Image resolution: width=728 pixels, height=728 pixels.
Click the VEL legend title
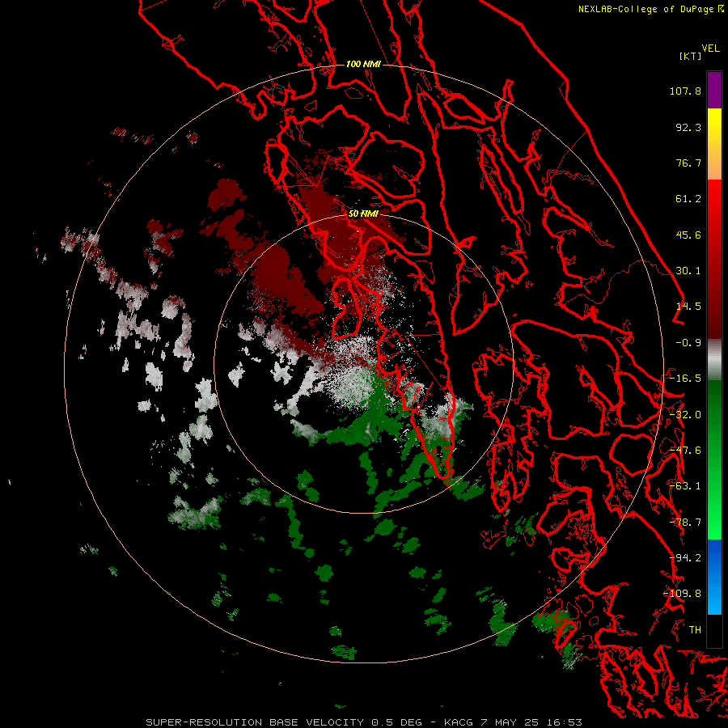710,49
